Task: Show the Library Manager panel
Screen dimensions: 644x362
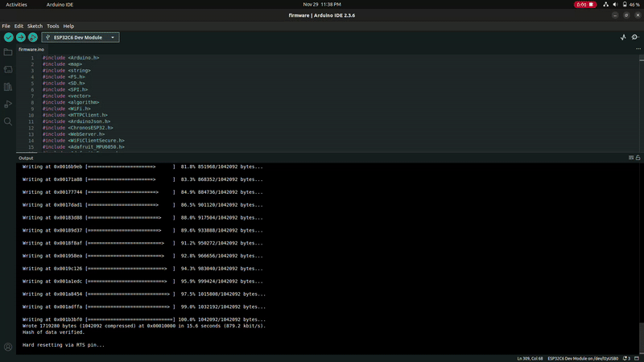Action: (8, 87)
